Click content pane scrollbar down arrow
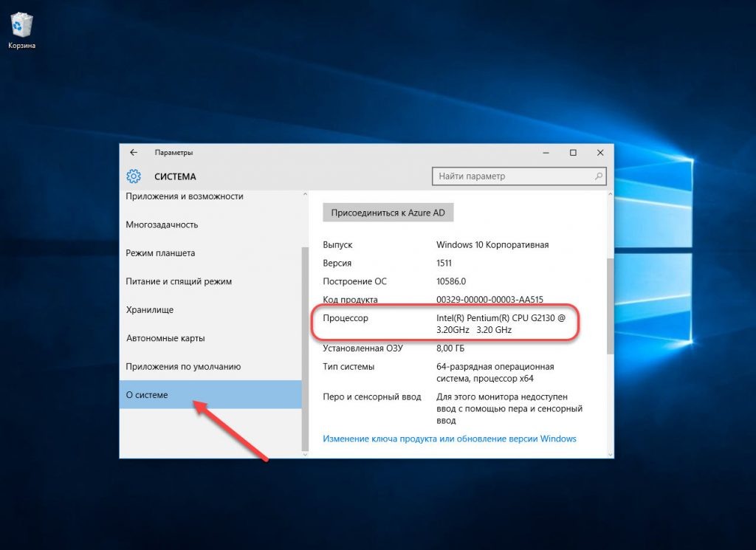Image resolution: width=756 pixels, height=550 pixels. pos(611,455)
